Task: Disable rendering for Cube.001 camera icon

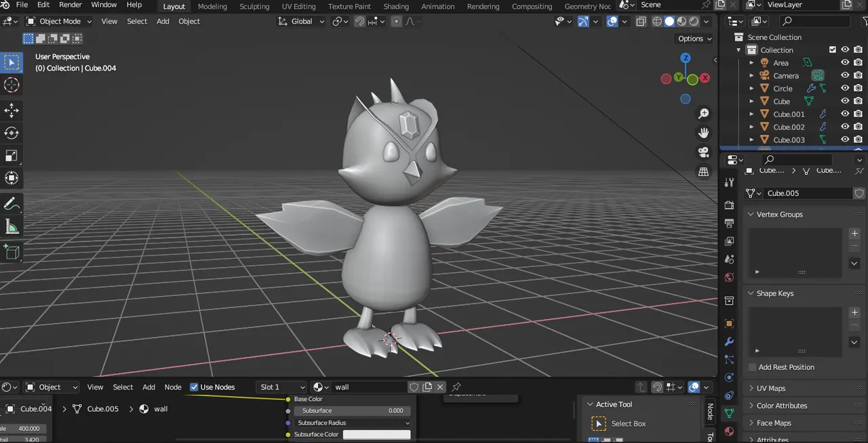Action: 858,114
